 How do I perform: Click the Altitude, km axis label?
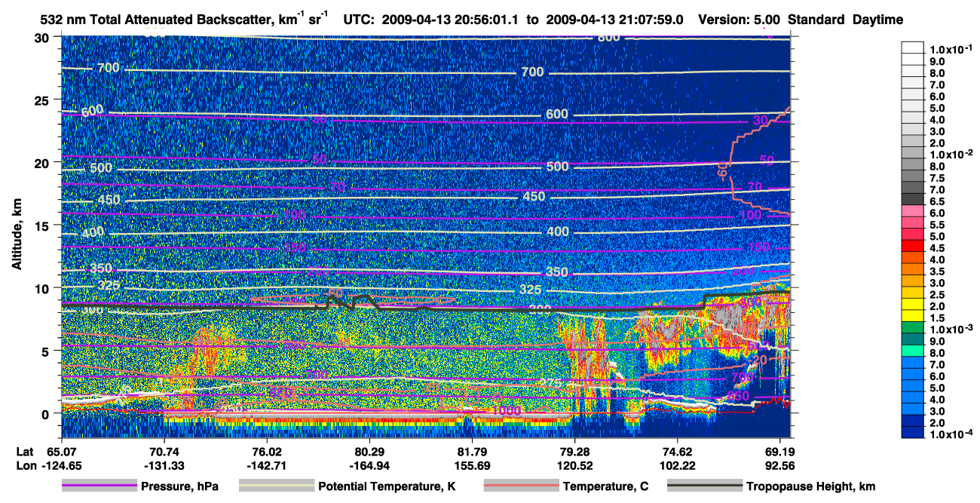16,235
